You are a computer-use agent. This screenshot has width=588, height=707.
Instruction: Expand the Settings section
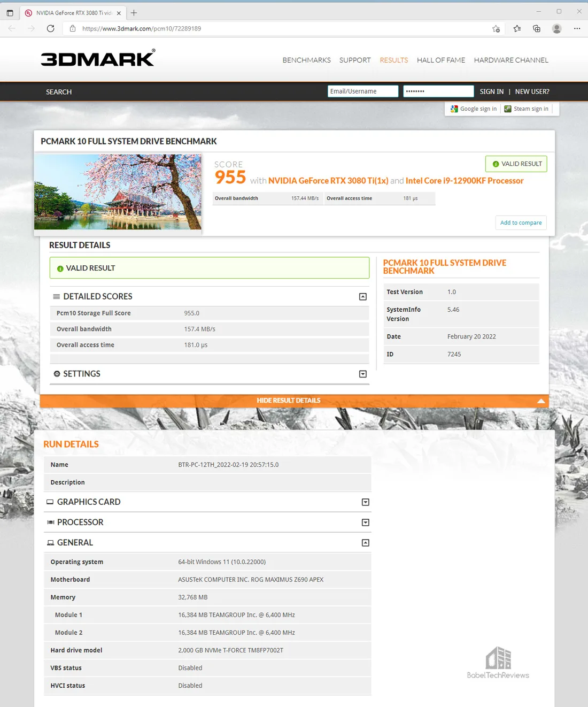point(363,374)
